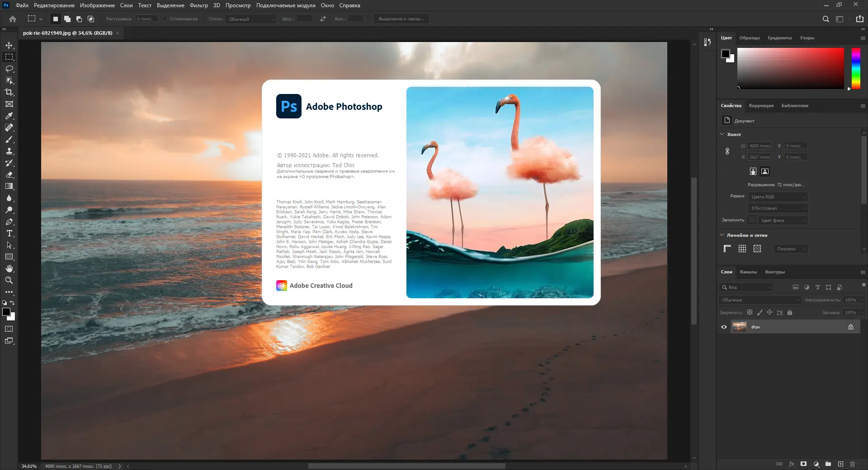Select the Zoom tool

tap(9, 280)
